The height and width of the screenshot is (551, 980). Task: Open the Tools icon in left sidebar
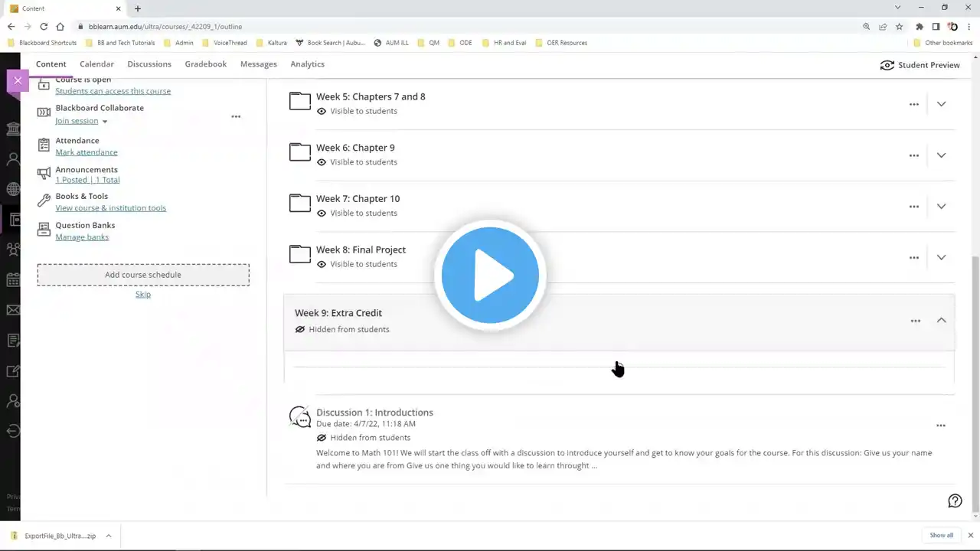(x=13, y=370)
